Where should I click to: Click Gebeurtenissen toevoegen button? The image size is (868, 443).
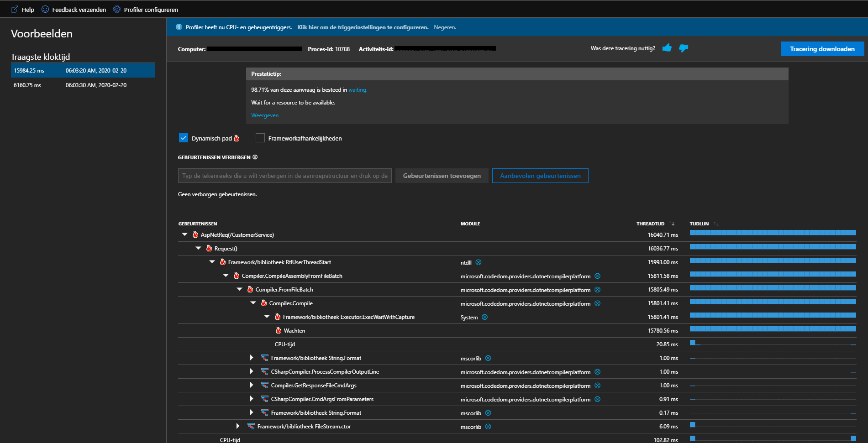(x=442, y=176)
